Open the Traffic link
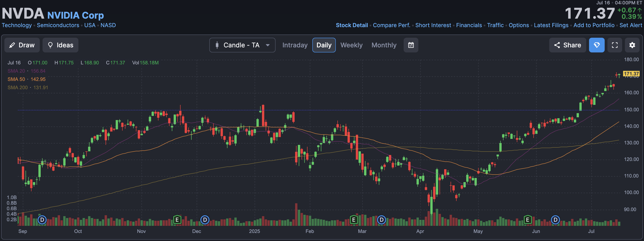 pyautogui.click(x=495, y=25)
